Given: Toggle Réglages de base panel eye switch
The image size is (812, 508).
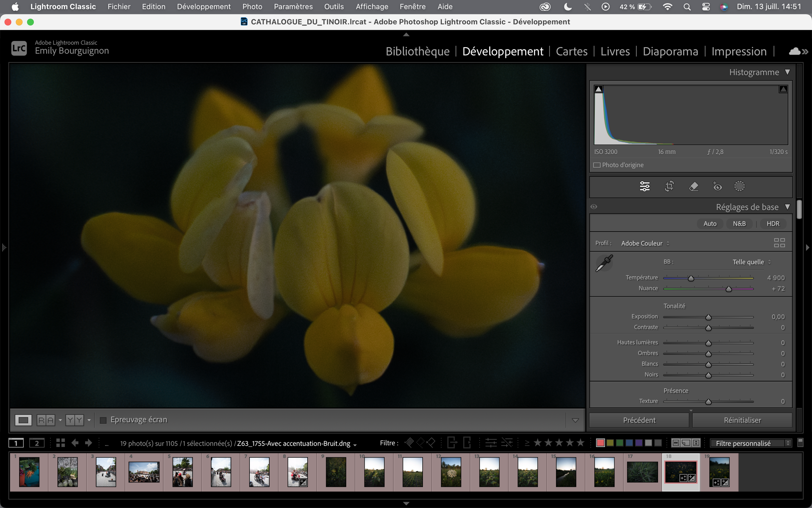Looking at the screenshot, I should (x=594, y=207).
